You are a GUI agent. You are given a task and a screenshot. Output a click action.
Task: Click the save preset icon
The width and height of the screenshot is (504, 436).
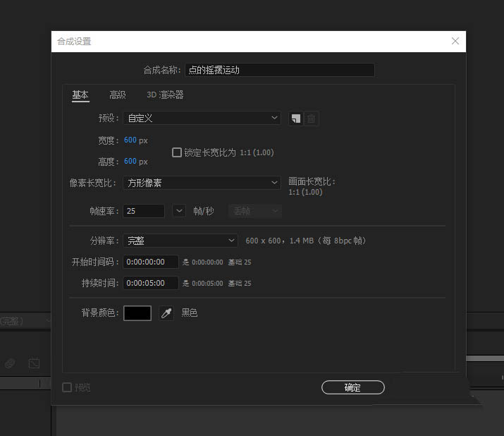pos(296,119)
